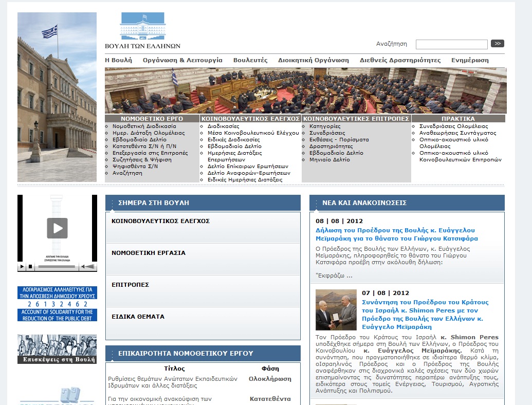Open the Δραστηριότητες committees link
532x405 pixels.
(x=331, y=146)
